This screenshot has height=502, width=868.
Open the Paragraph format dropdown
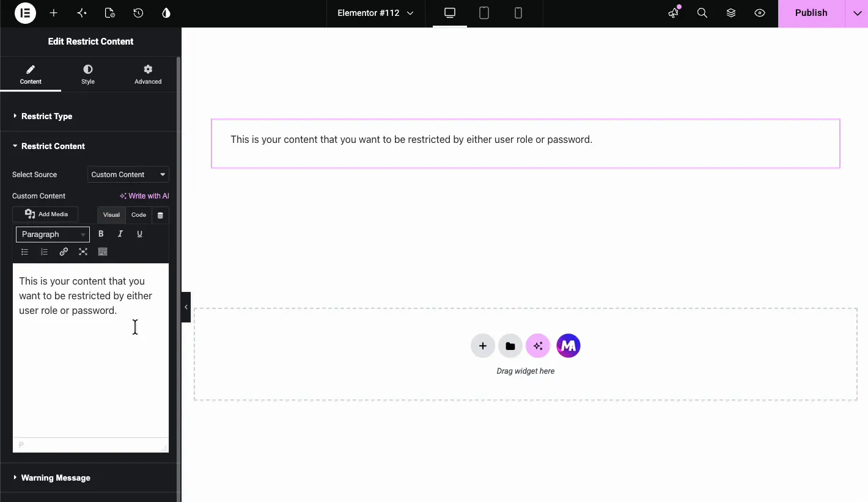coord(53,235)
